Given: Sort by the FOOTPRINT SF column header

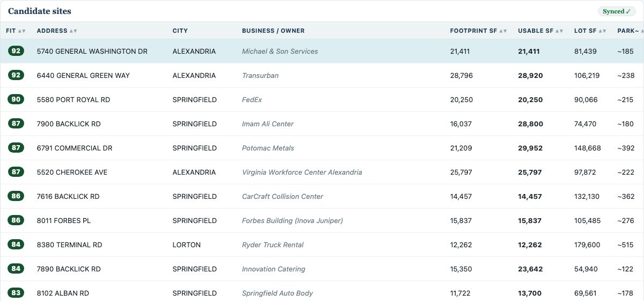Looking at the screenshot, I should [478, 31].
